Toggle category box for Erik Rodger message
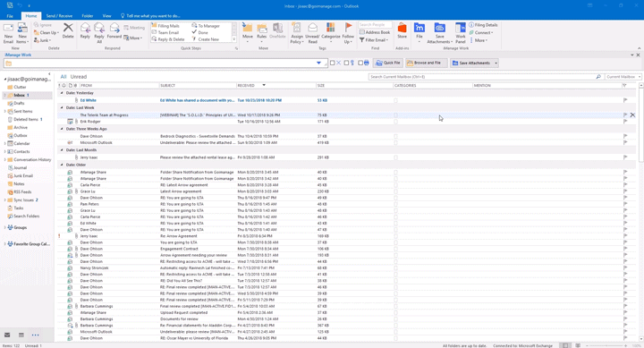Image resolution: width=644 pixels, height=348 pixels. (395, 122)
